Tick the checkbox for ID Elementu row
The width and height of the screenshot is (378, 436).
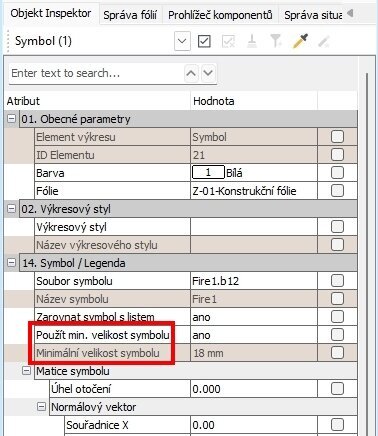pyautogui.click(x=337, y=155)
